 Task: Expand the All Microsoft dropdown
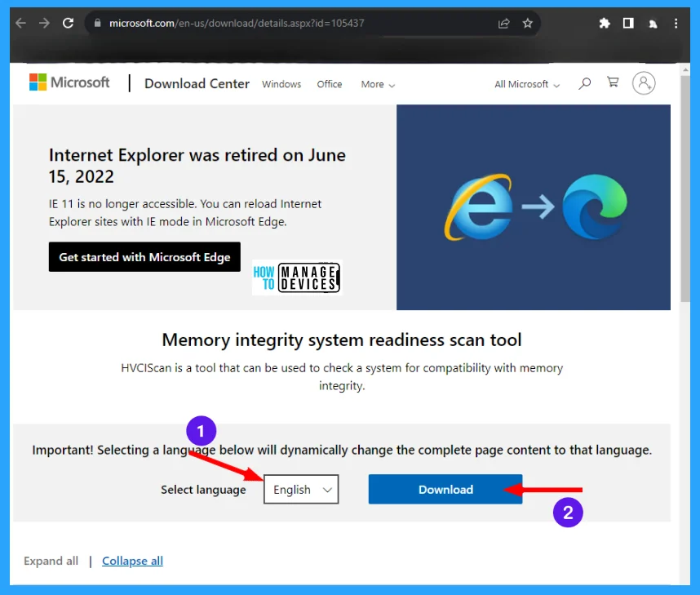(527, 84)
